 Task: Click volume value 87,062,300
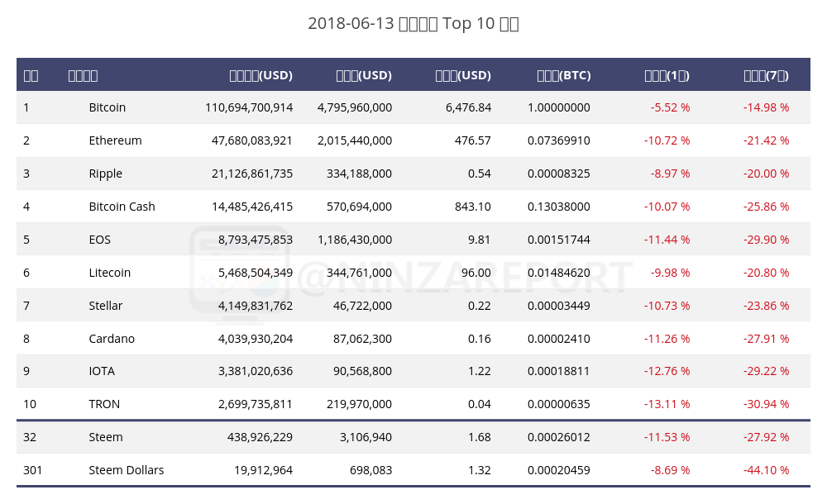pos(362,339)
